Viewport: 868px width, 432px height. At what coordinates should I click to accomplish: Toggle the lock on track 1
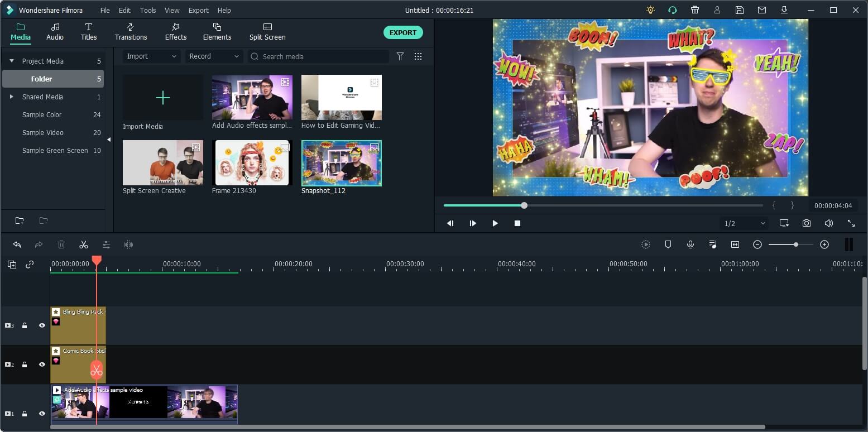click(25, 414)
